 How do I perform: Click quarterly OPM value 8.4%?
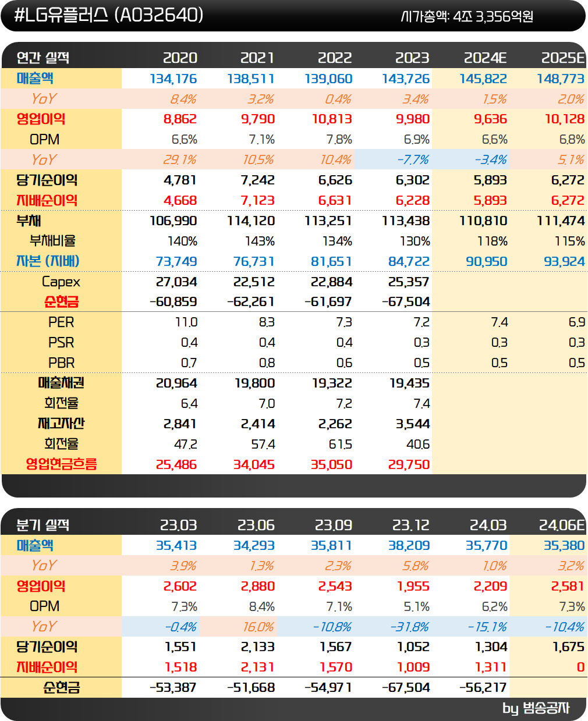(x=262, y=606)
